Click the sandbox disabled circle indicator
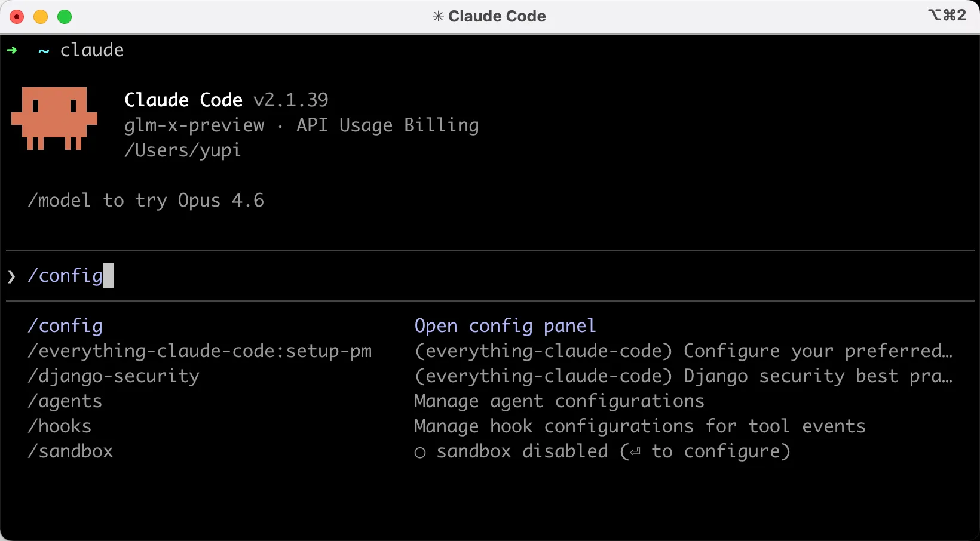This screenshot has height=541, width=980. coord(420,453)
